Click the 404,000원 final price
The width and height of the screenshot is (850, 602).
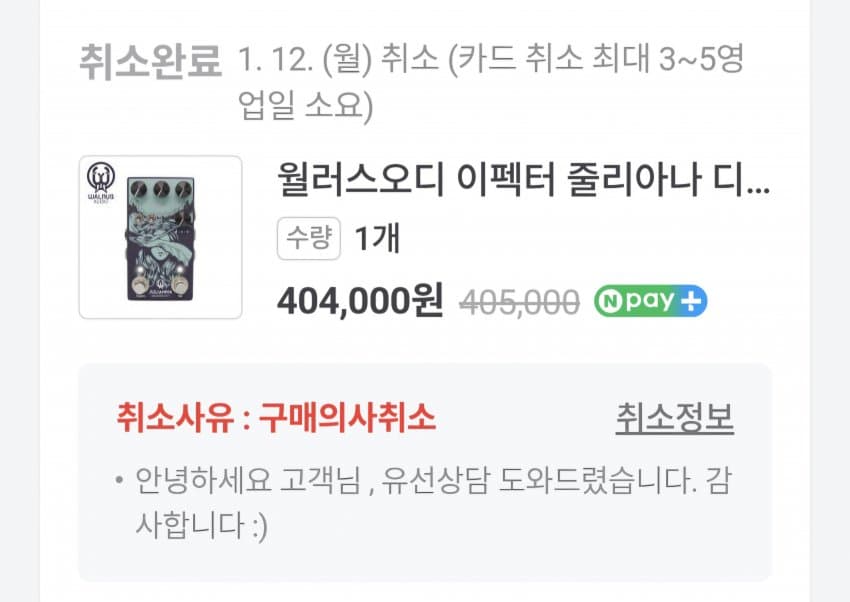(360, 301)
